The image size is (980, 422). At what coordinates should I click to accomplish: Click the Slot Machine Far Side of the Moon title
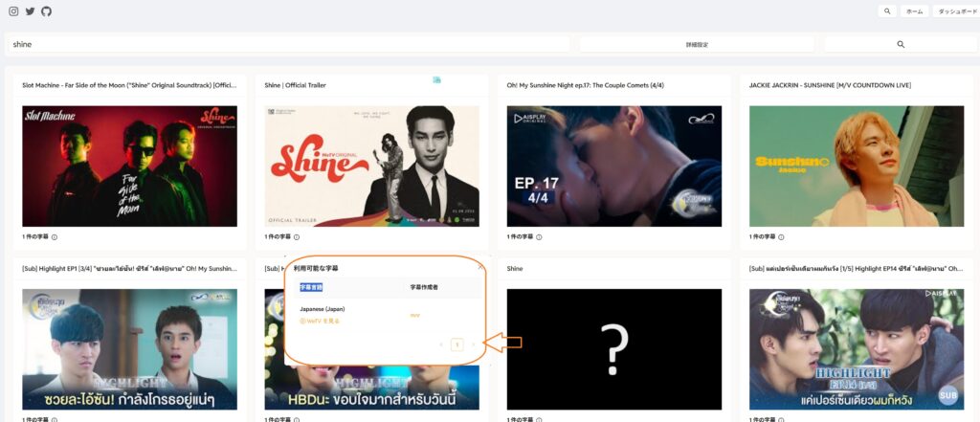pyautogui.click(x=129, y=85)
